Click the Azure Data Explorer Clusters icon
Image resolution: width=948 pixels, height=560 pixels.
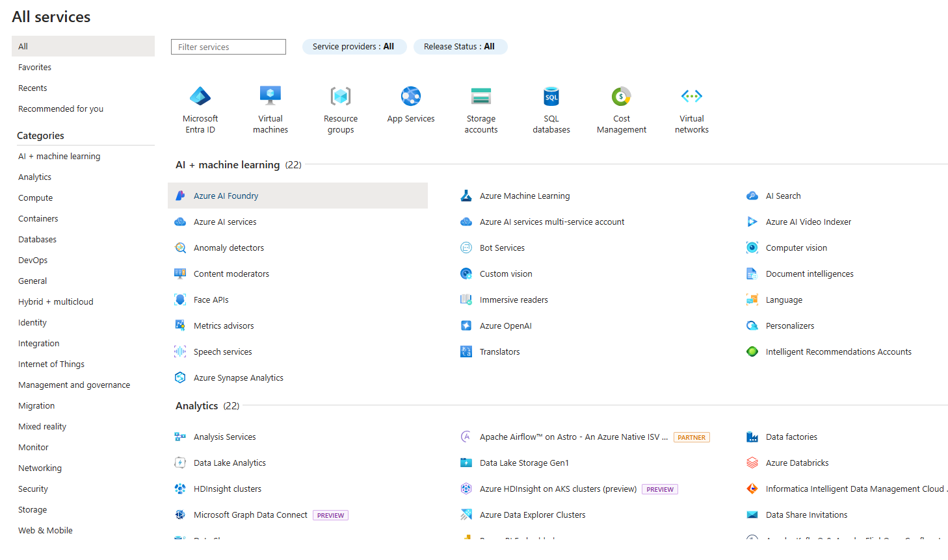(x=466, y=515)
